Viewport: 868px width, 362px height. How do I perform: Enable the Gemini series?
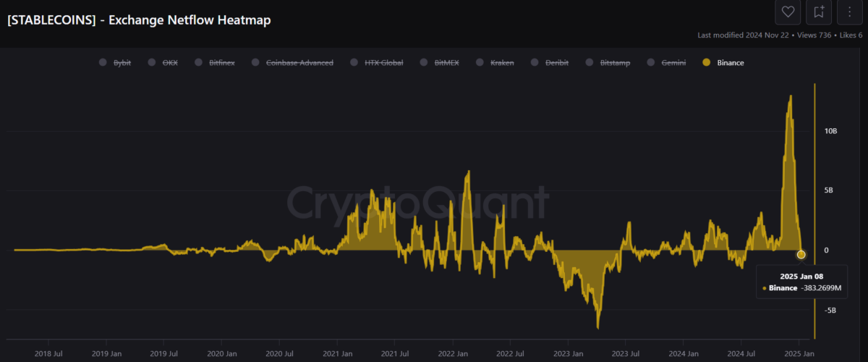click(x=673, y=63)
